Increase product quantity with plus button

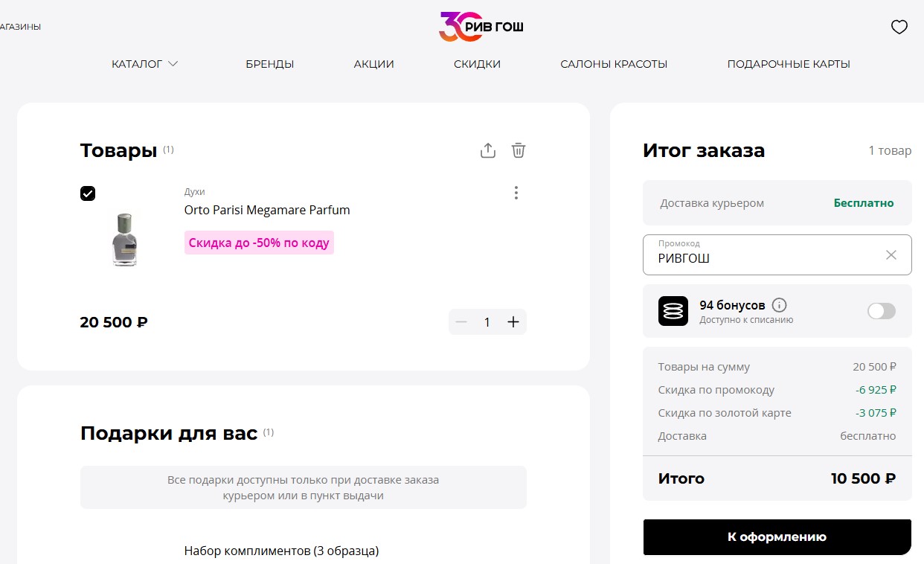[513, 322]
